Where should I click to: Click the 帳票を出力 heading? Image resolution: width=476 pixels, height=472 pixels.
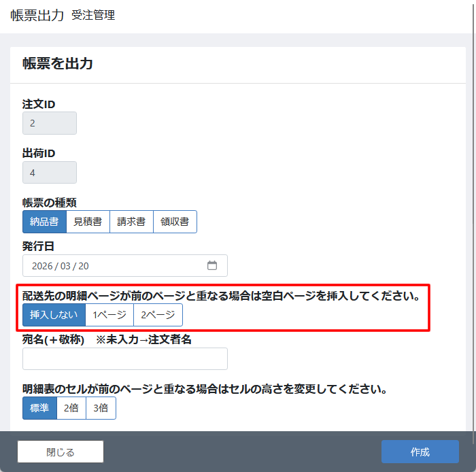pyautogui.click(x=58, y=64)
